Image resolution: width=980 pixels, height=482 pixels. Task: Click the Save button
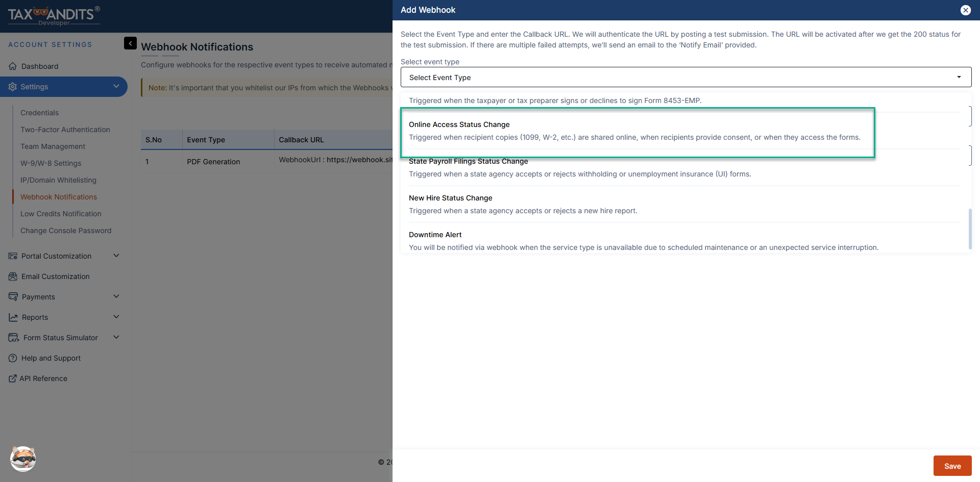point(952,466)
